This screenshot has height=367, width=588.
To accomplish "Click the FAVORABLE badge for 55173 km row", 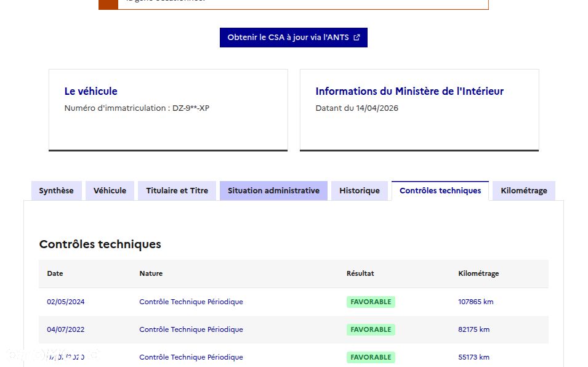I will pyautogui.click(x=371, y=357).
